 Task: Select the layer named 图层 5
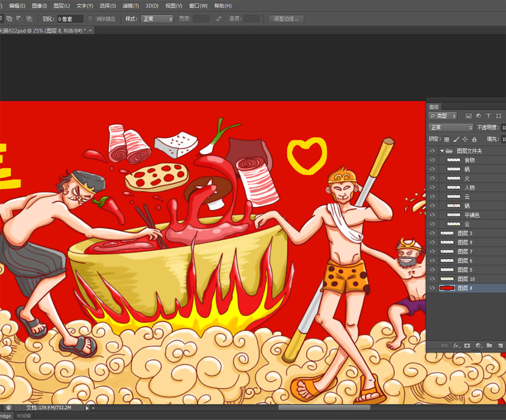pos(466,269)
